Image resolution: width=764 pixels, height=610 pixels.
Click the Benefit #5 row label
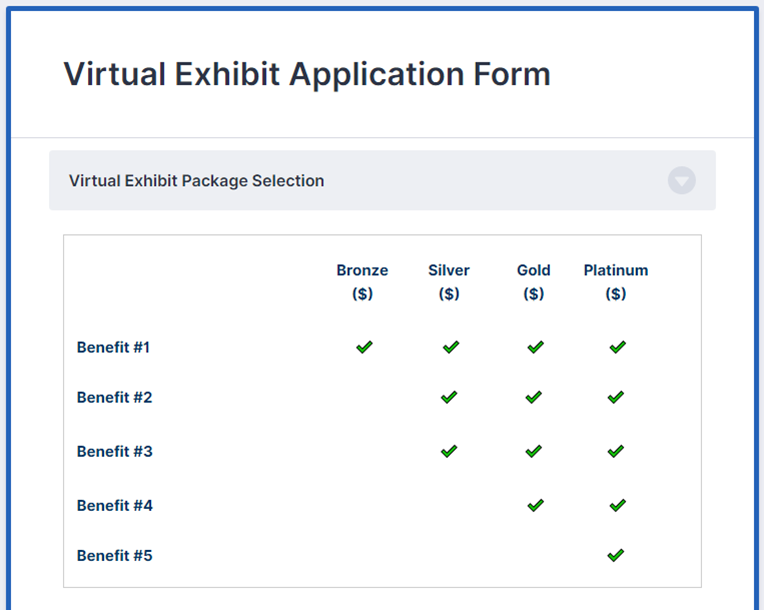[x=115, y=555]
